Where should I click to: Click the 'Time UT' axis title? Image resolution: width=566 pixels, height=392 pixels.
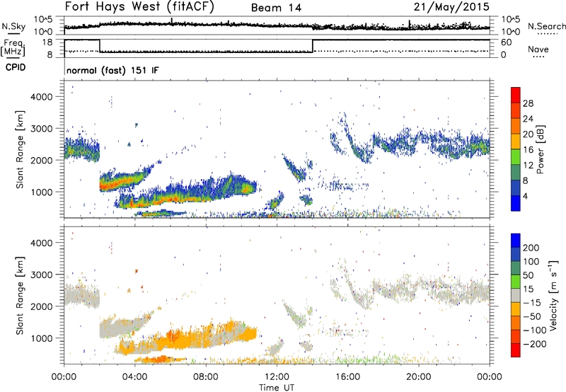[277, 388]
